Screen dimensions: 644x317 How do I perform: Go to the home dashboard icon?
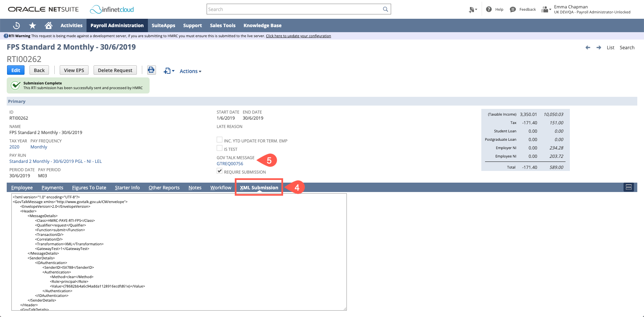[x=48, y=25]
